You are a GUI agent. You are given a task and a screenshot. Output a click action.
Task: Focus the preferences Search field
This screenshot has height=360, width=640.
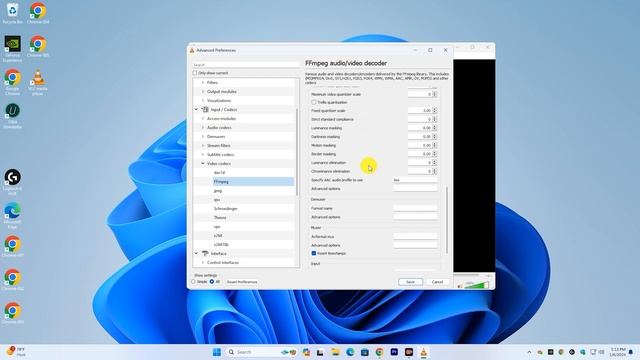point(246,64)
